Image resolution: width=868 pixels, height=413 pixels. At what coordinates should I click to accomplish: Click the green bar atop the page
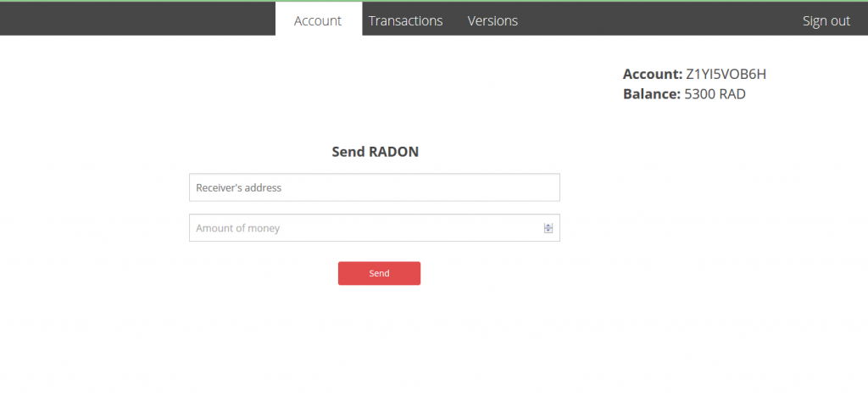click(x=434, y=1)
